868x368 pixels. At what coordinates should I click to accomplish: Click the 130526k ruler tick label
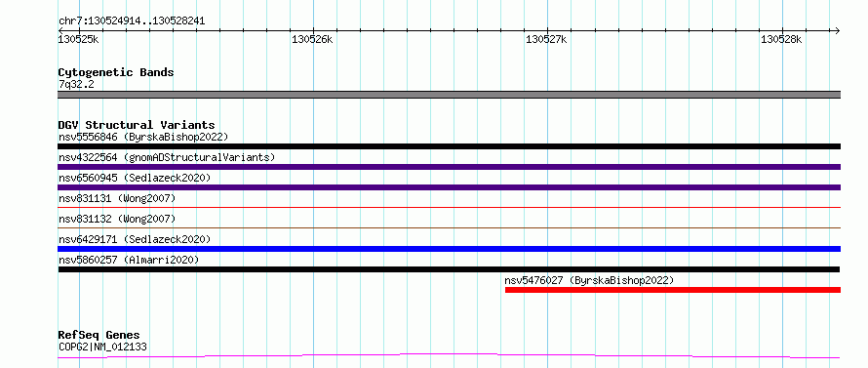tap(312, 39)
